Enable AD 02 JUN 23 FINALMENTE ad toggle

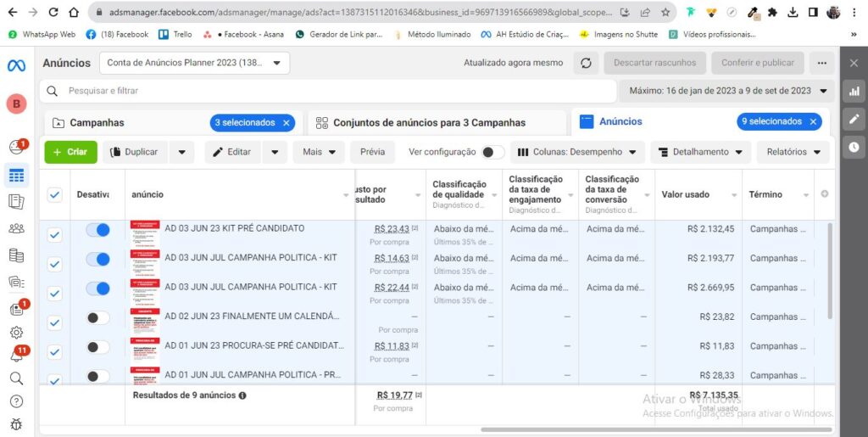[x=98, y=318]
